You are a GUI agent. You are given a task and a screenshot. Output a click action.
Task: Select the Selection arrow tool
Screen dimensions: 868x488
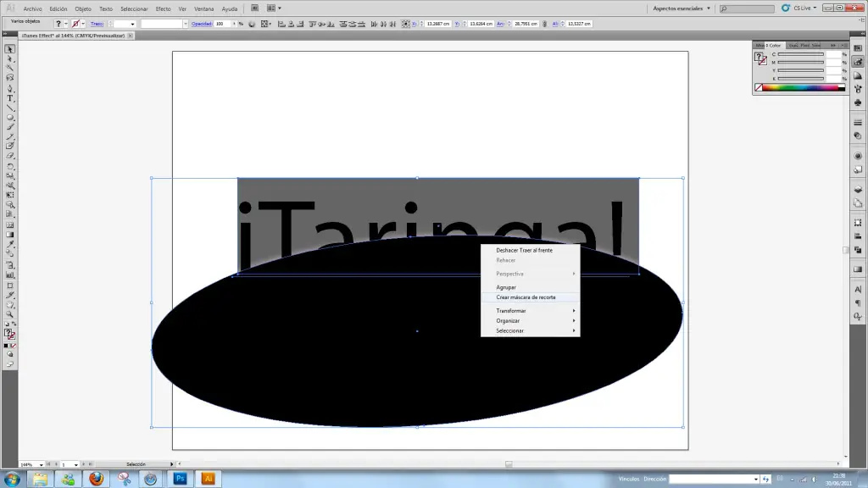click(x=10, y=49)
